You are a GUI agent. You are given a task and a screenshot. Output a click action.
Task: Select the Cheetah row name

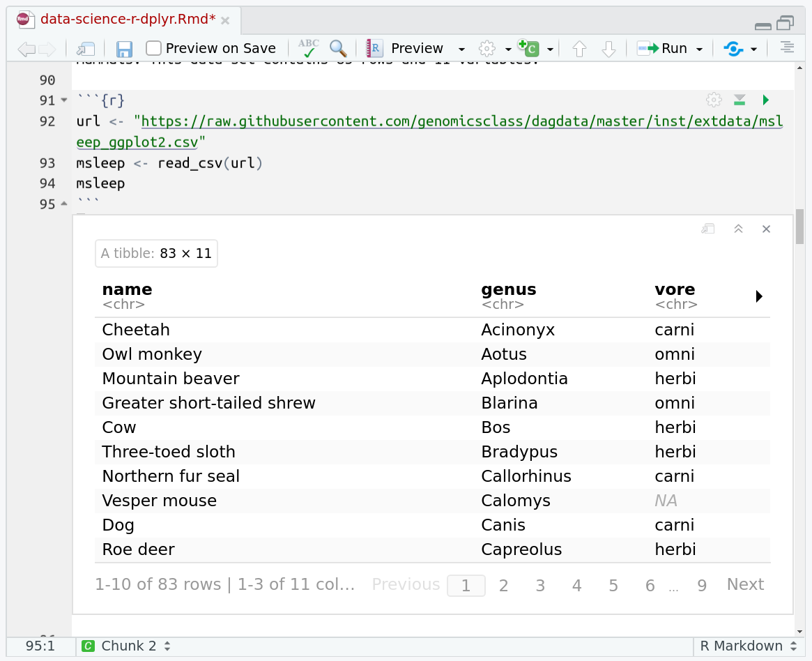136,330
